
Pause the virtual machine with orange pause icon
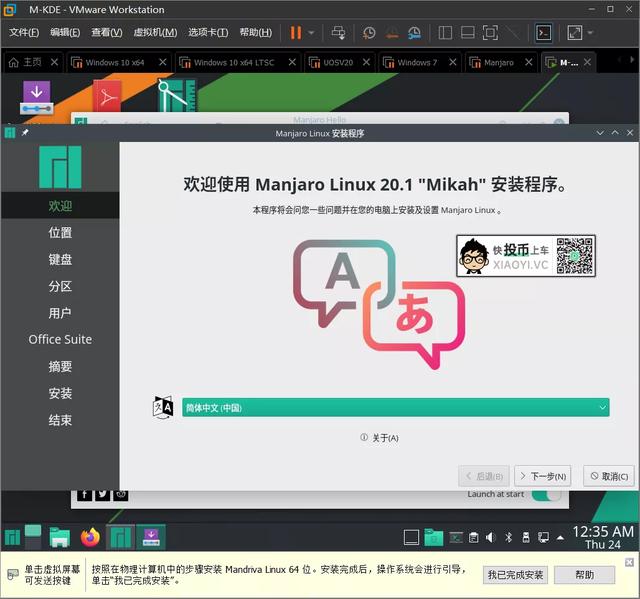(296, 33)
